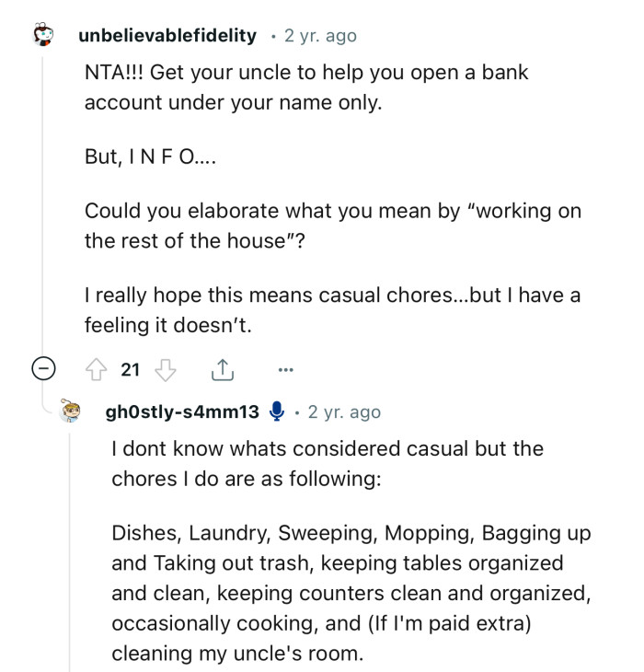Click the "I dont know whats considered" paragraph
The height and width of the screenshot is (672, 644).
pyautogui.click(x=327, y=464)
